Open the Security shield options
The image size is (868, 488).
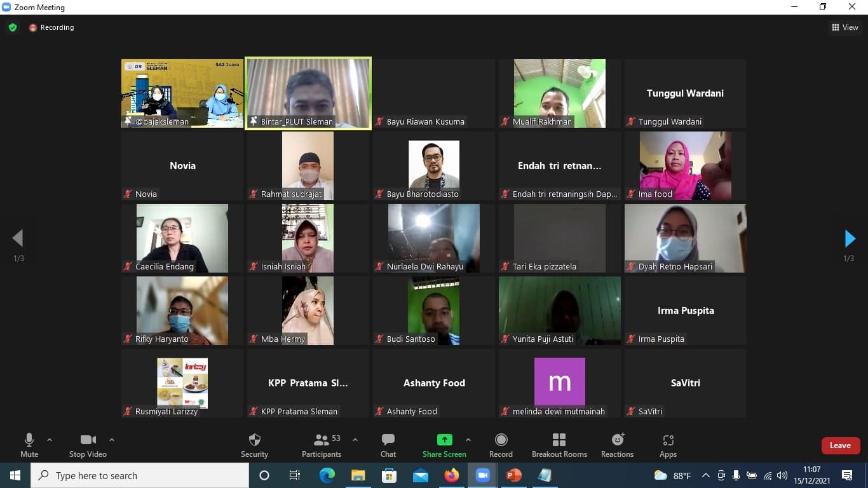(254, 445)
